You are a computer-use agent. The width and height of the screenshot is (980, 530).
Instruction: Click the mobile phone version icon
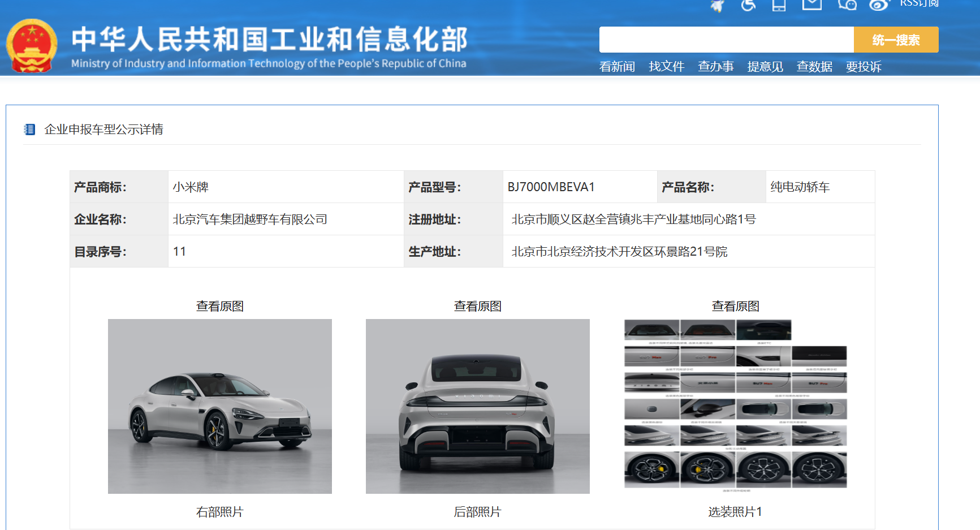point(779,5)
